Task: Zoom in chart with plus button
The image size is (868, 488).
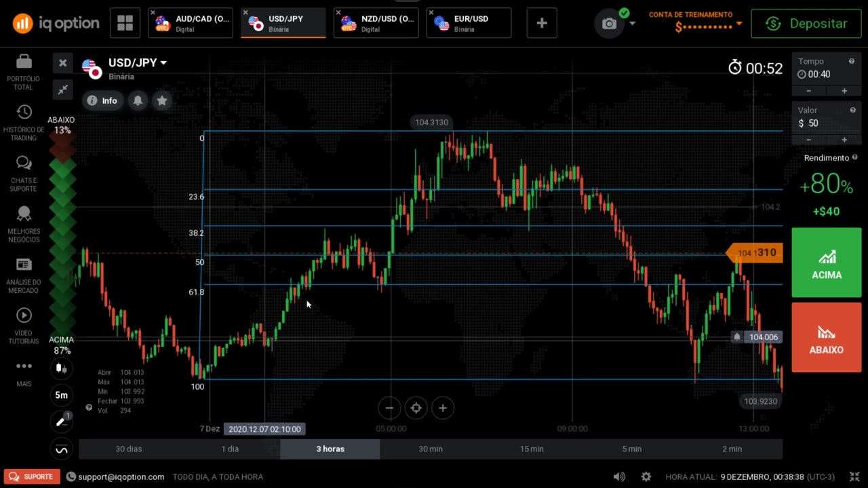Action: pos(442,408)
